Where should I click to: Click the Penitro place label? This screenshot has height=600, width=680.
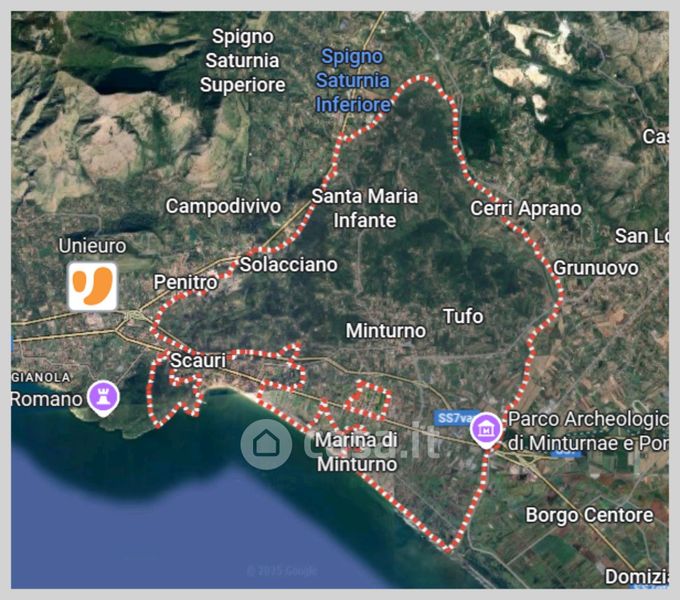point(185,283)
